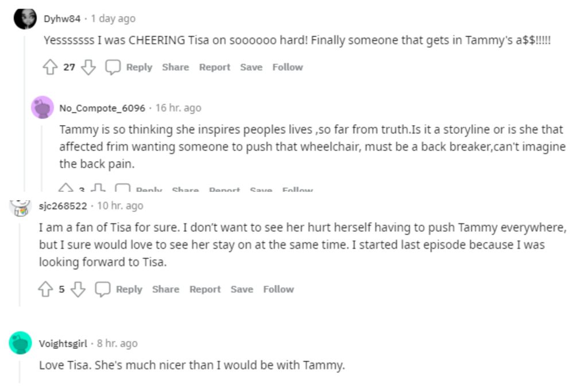Click the reply bubble icon on Dyhw84's comment
Screen dimensions: 588x392
pos(113,67)
